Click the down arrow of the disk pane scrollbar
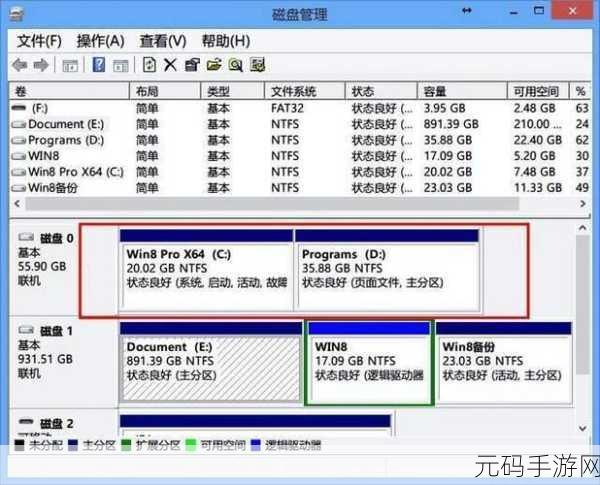 point(582,428)
